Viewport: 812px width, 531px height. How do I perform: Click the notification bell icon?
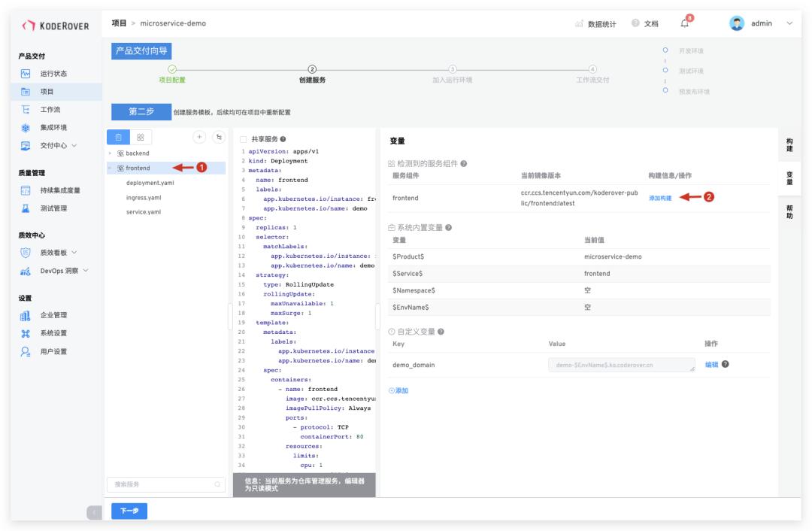click(685, 23)
